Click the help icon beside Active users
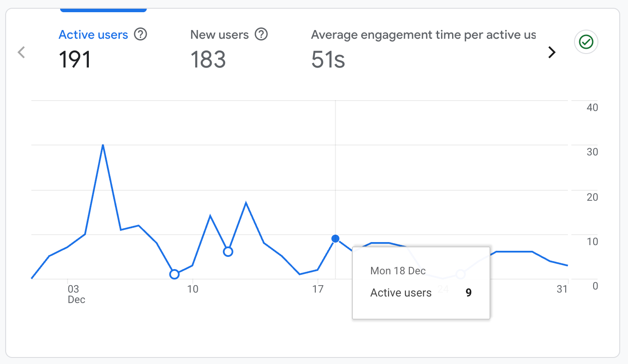This screenshot has height=364, width=628. click(140, 34)
